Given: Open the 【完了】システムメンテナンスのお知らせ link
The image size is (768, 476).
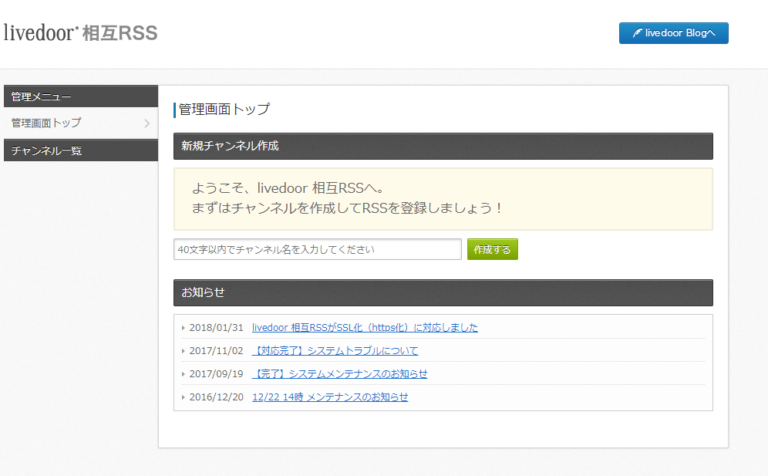Looking at the screenshot, I should coord(340,374).
